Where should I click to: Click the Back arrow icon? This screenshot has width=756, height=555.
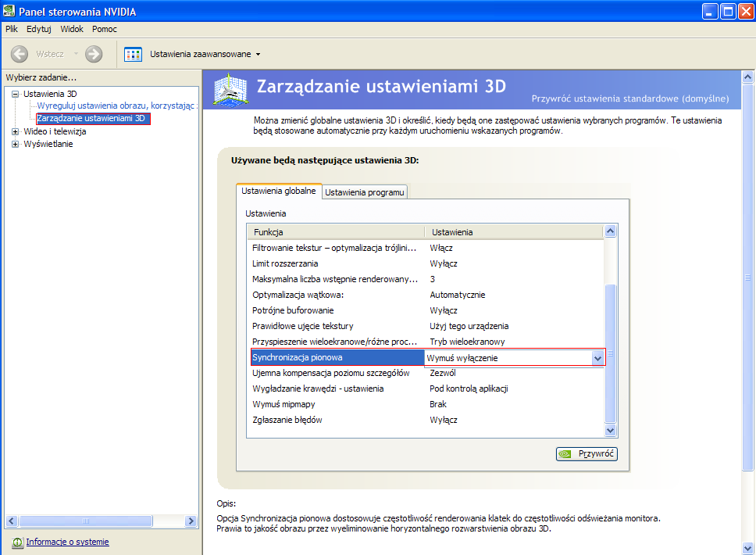click(20, 54)
